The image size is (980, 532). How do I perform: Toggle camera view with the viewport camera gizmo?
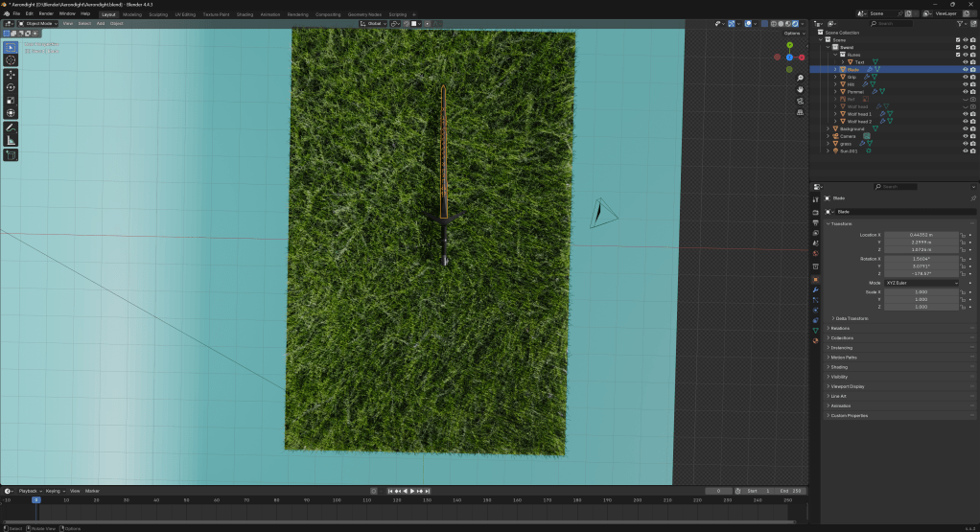tap(800, 103)
